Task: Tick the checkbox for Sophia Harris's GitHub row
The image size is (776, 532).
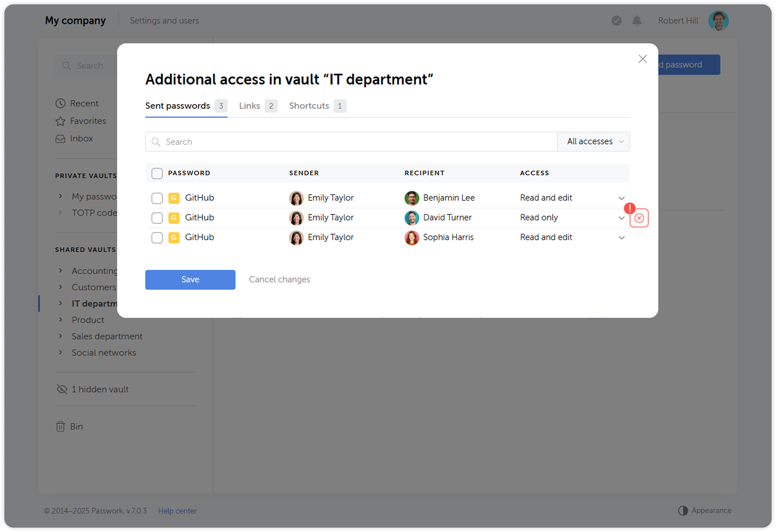Action: [157, 237]
